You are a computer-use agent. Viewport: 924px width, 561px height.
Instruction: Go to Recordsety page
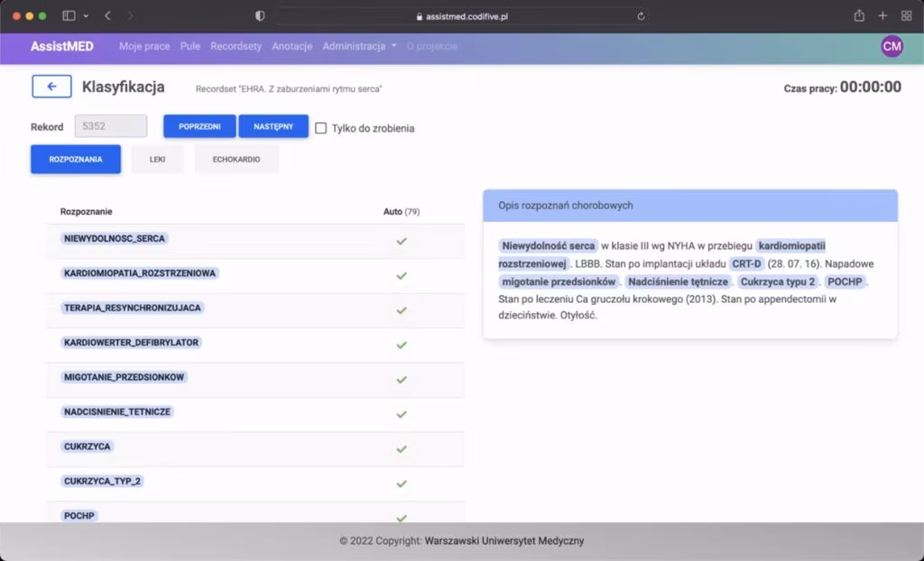[236, 46]
